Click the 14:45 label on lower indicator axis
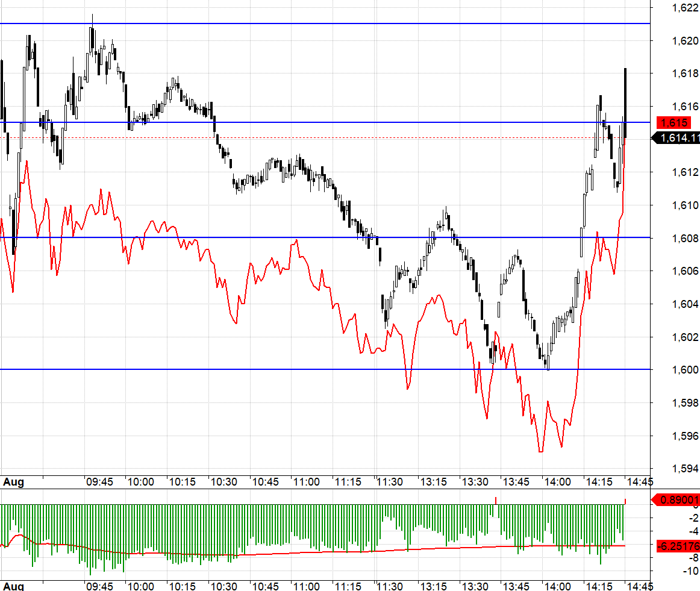Screen dimensions: 700x591 coord(640,586)
